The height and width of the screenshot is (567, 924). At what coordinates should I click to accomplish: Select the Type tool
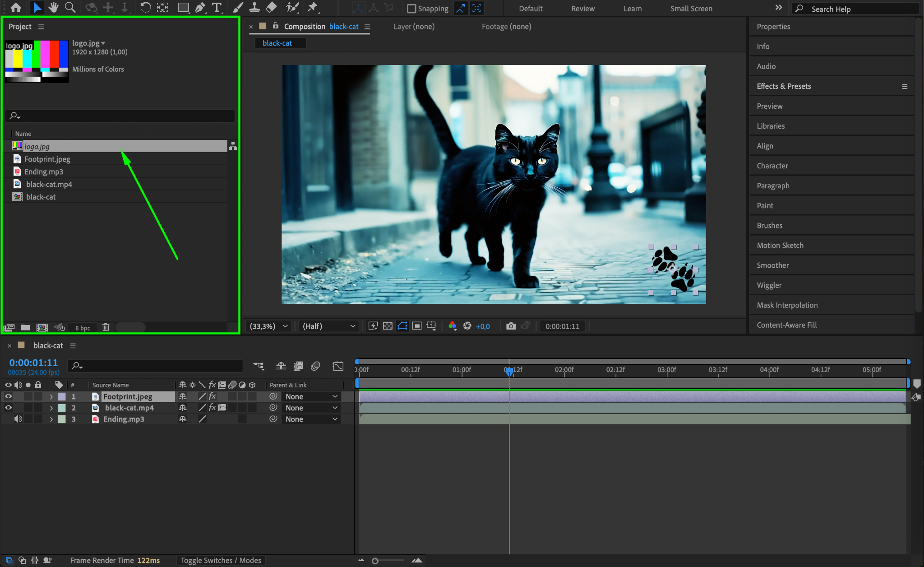[217, 8]
